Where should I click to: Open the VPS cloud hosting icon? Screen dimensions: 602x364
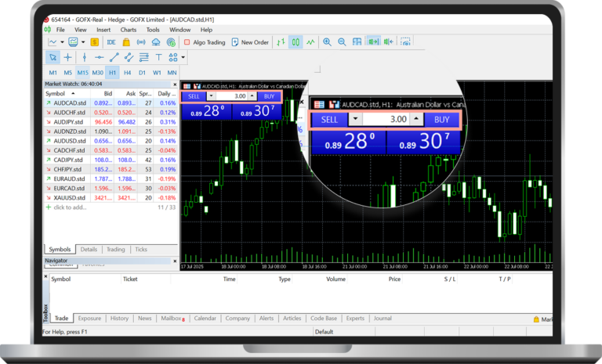point(156,42)
